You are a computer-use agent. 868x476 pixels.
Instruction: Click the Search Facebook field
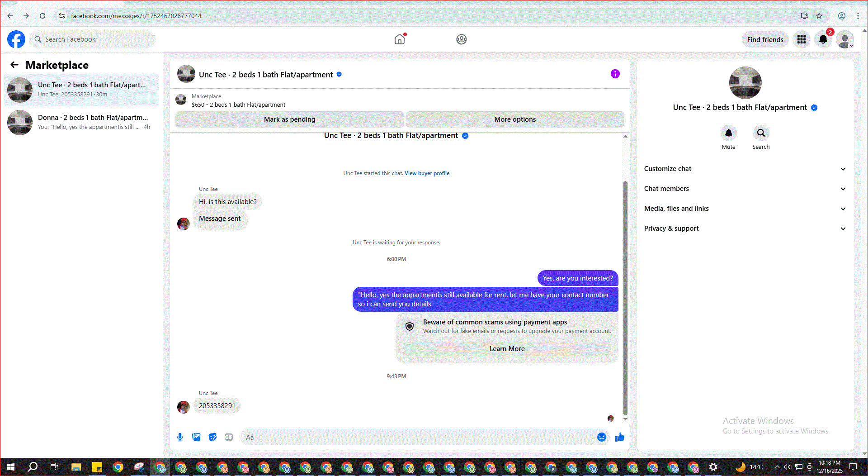(93, 39)
